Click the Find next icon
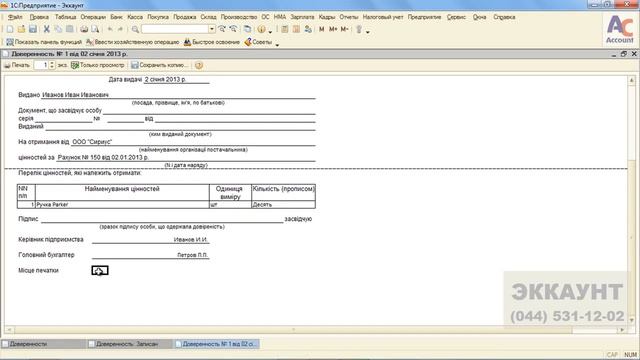The image size is (640, 360). coord(222,29)
